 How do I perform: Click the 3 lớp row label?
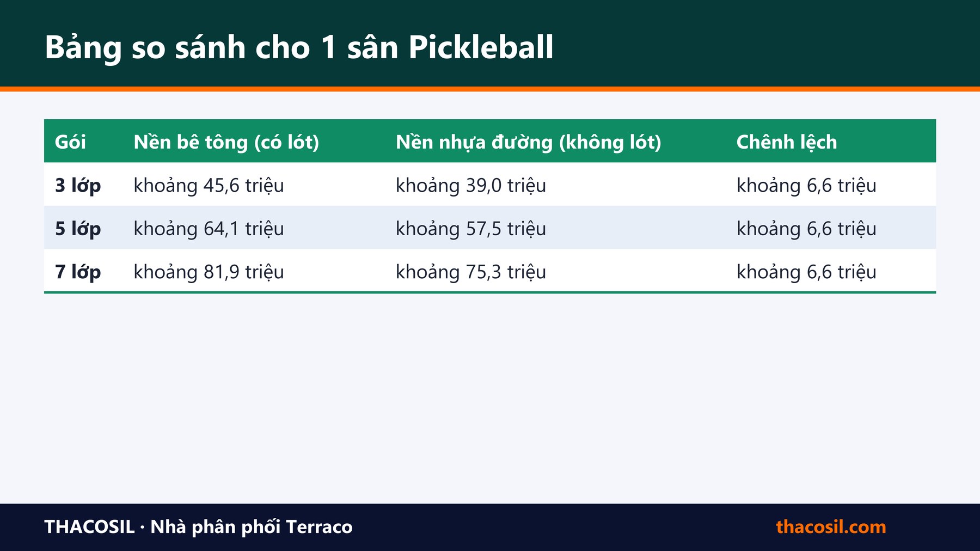pos(78,186)
